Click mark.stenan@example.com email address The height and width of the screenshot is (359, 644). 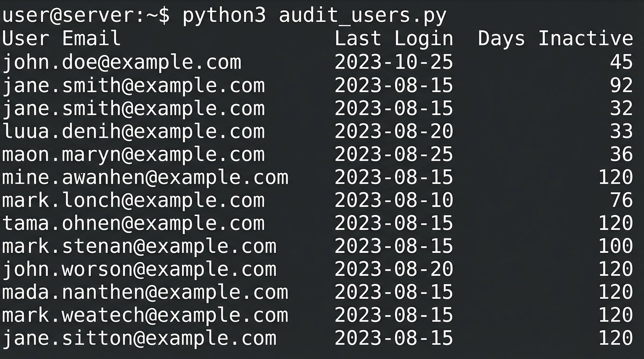(139, 246)
